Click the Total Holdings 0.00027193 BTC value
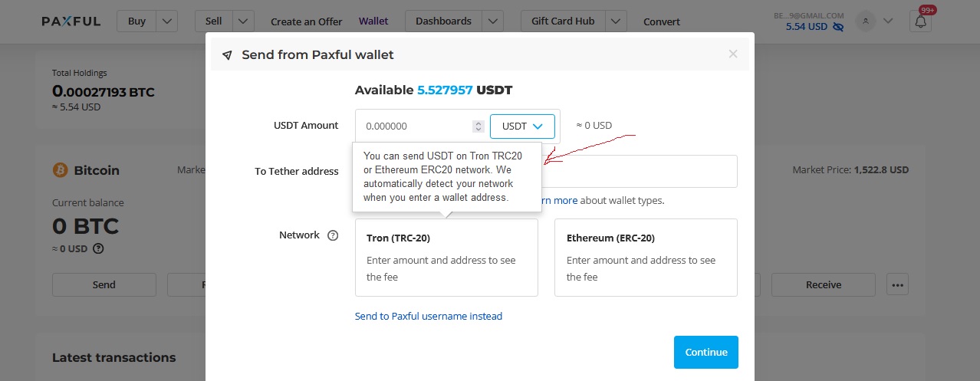980x381 pixels. click(x=104, y=92)
